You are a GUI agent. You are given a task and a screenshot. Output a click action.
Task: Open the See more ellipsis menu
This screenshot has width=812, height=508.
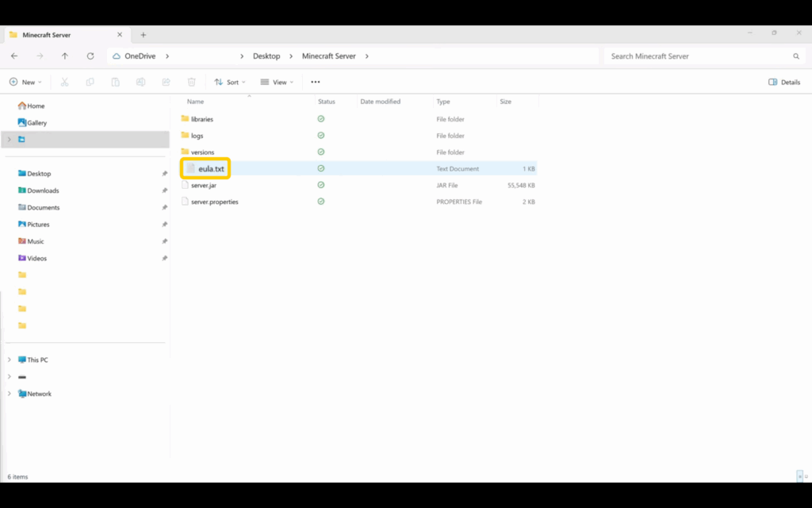(316, 82)
